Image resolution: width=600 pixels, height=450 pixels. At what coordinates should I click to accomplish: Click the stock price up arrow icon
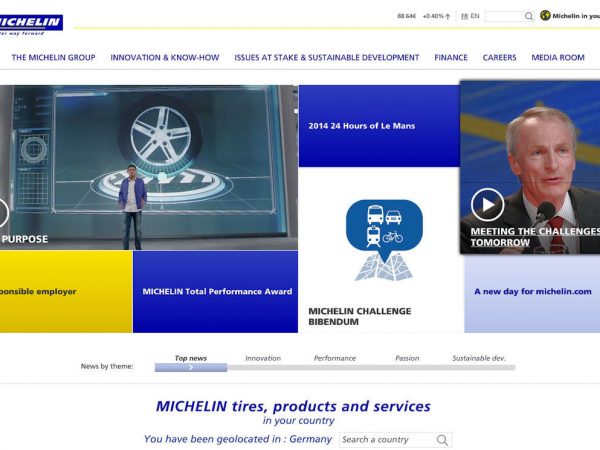point(448,16)
